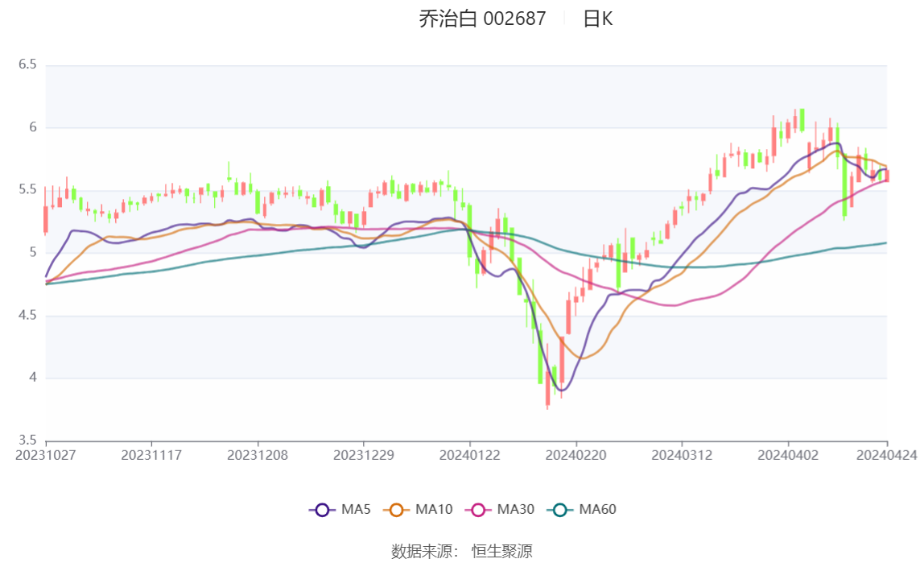Click the MA30 legend text label
The image size is (924, 563).
click(x=516, y=510)
